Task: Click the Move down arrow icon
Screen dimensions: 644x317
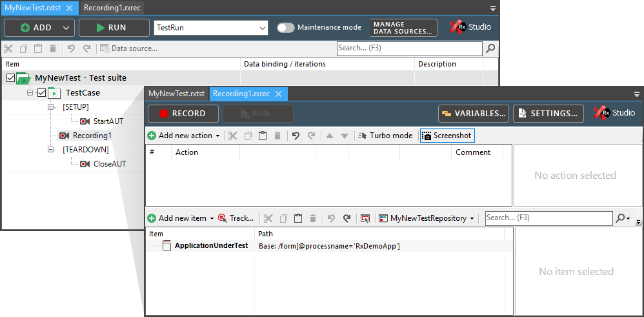Action: click(x=345, y=136)
